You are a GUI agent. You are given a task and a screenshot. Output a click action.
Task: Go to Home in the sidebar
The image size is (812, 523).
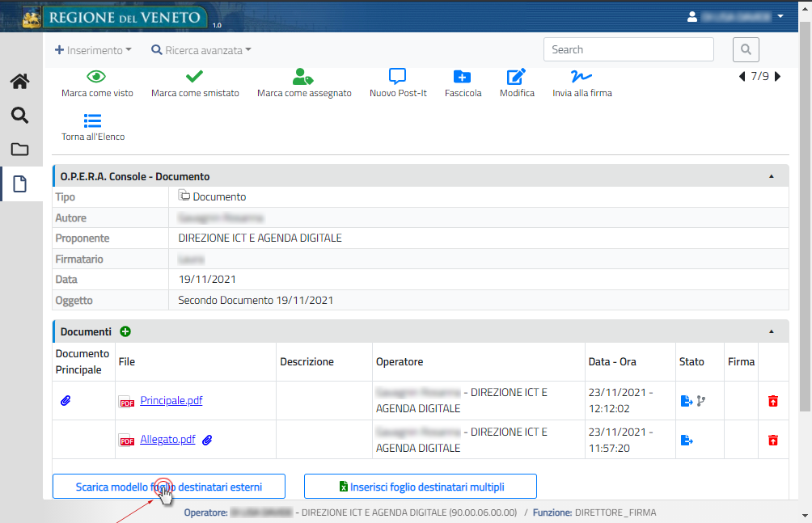coord(20,81)
